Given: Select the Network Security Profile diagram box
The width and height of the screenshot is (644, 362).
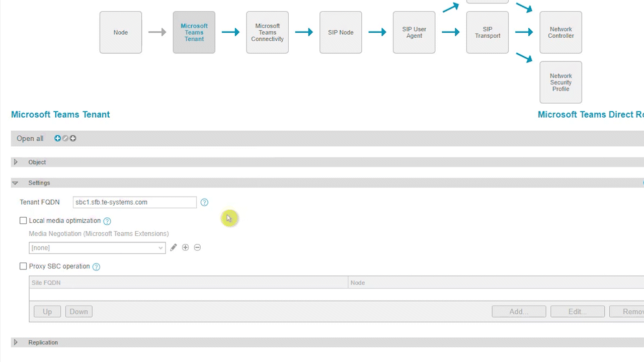Looking at the screenshot, I should (561, 82).
